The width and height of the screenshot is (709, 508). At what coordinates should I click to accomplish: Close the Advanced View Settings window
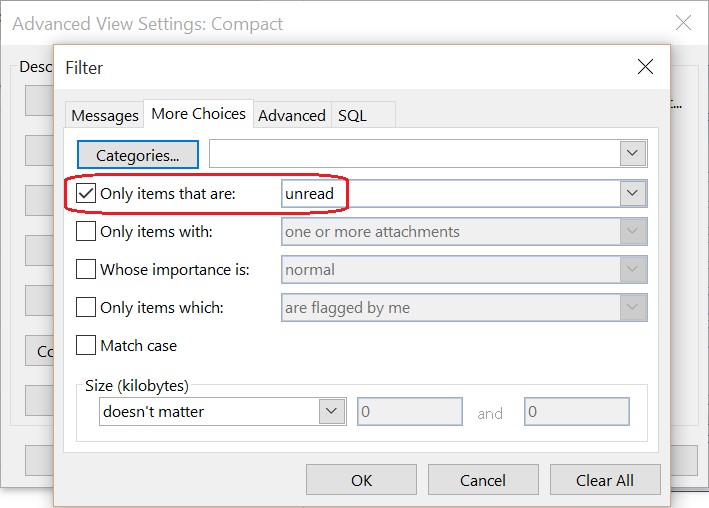(683, 23)
